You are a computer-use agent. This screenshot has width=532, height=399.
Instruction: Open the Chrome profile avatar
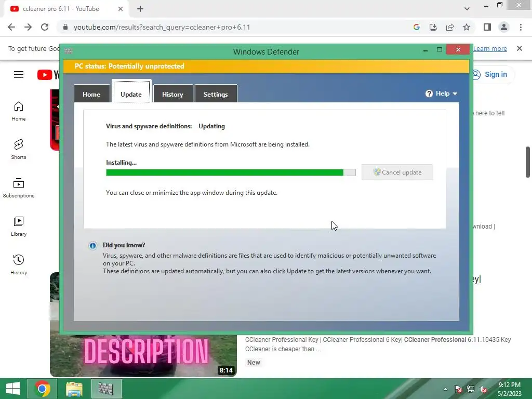504,27
